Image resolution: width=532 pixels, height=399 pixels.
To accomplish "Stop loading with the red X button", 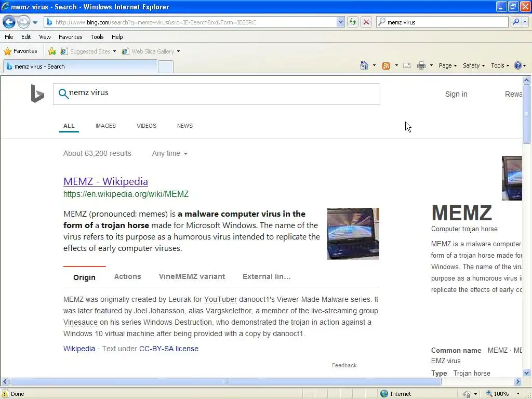I will coord(366,22).
